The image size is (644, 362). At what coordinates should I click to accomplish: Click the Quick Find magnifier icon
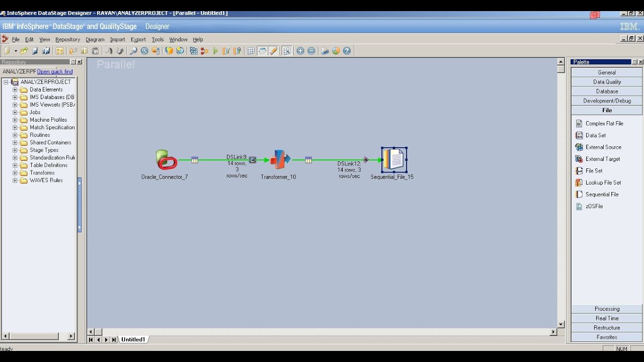click(x=133, y=51)
